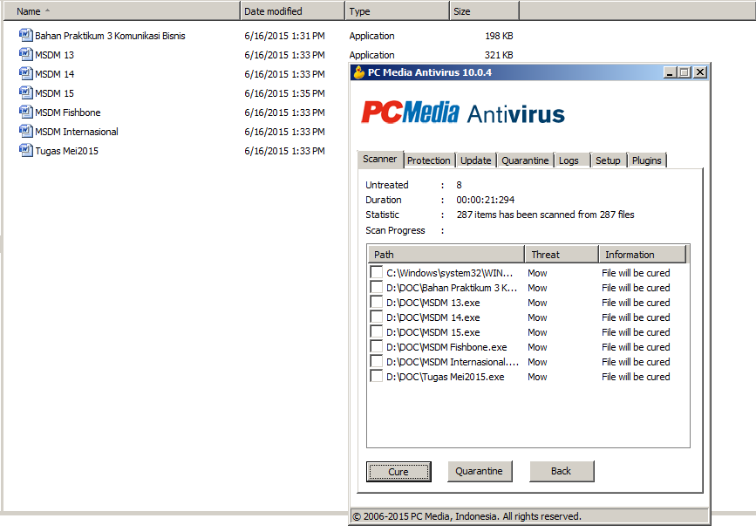
Task: Sort threat list by Threat column
Action: 562,254
